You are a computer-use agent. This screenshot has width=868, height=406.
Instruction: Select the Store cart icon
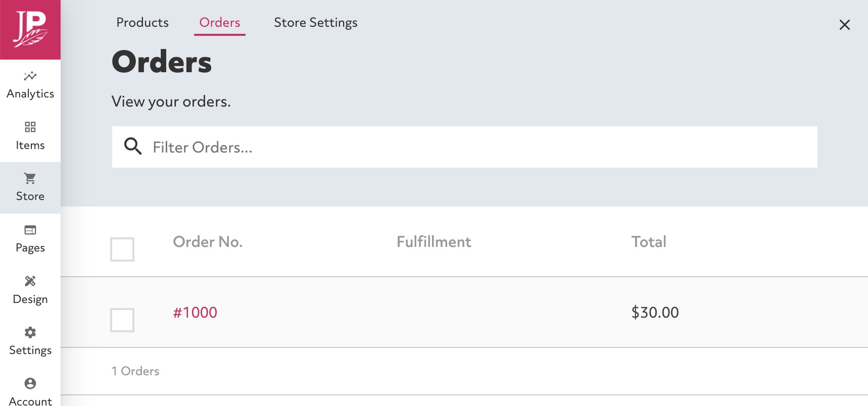[30, 178]
